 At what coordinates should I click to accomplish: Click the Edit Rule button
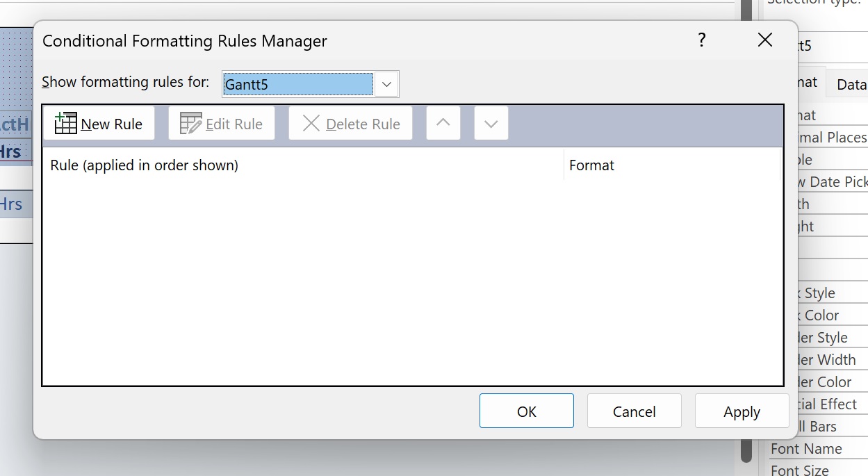pos(222,124)
